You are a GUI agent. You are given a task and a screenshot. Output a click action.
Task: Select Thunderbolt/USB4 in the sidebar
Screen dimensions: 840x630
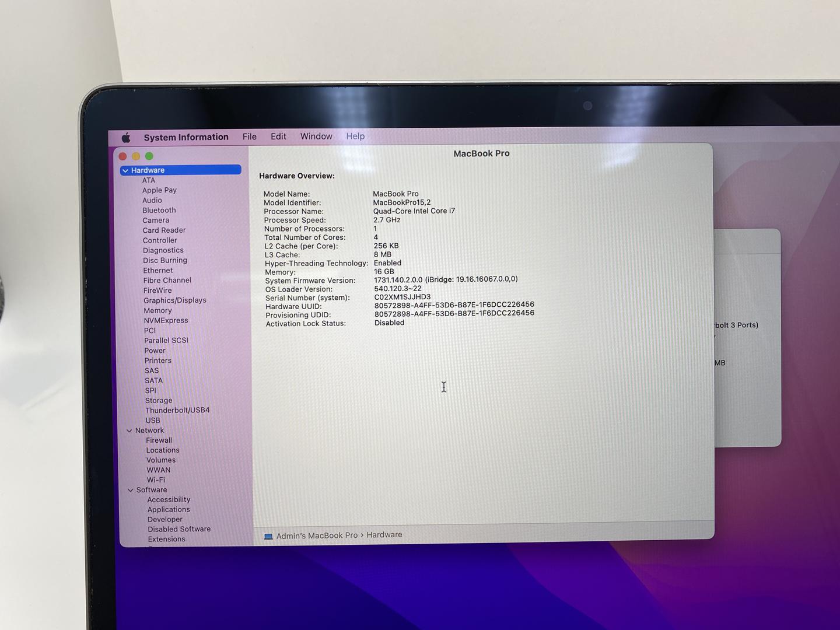[177, 410]
